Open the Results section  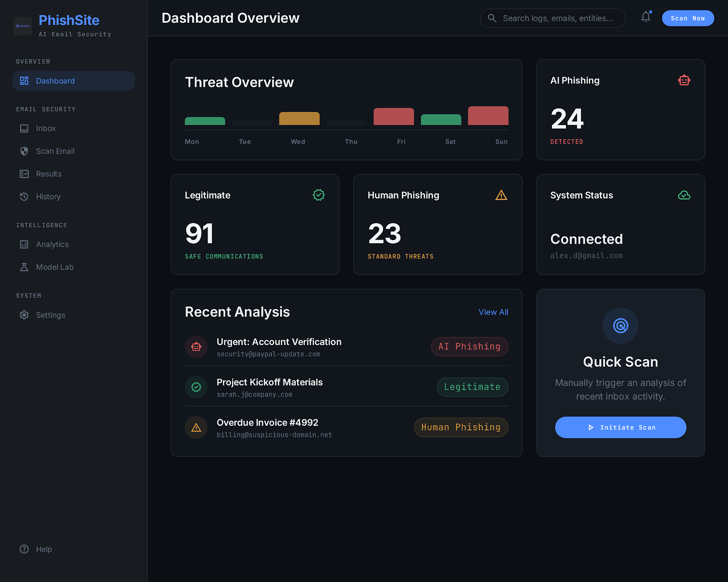pyautogui.click(x=74, y=174)
